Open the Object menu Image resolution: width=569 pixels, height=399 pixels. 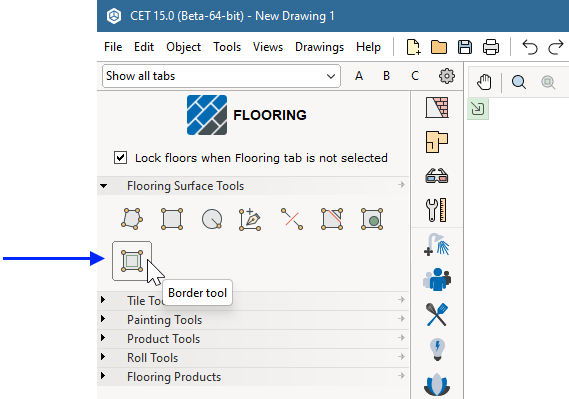(183, 47)
